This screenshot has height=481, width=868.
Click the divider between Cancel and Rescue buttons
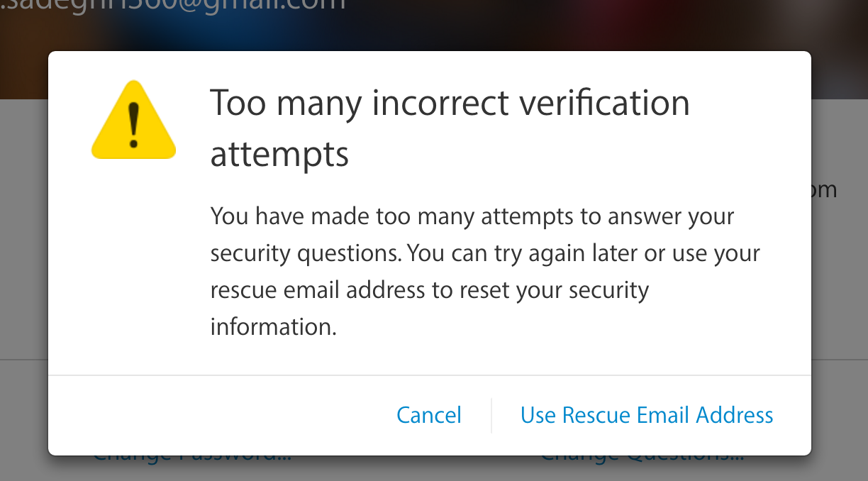491,415
